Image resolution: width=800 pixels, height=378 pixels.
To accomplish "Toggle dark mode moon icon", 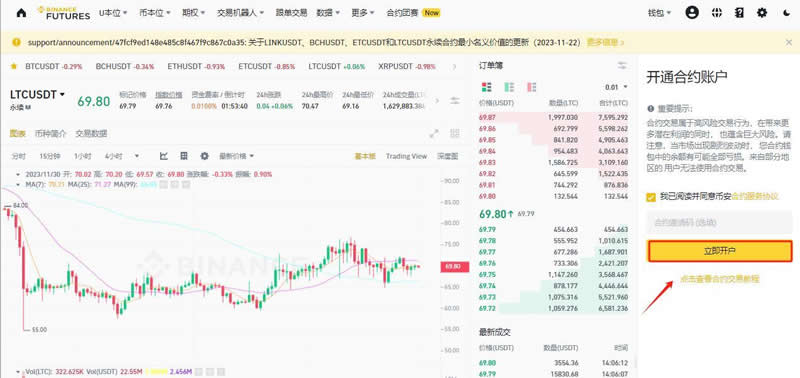I will 786,13.
